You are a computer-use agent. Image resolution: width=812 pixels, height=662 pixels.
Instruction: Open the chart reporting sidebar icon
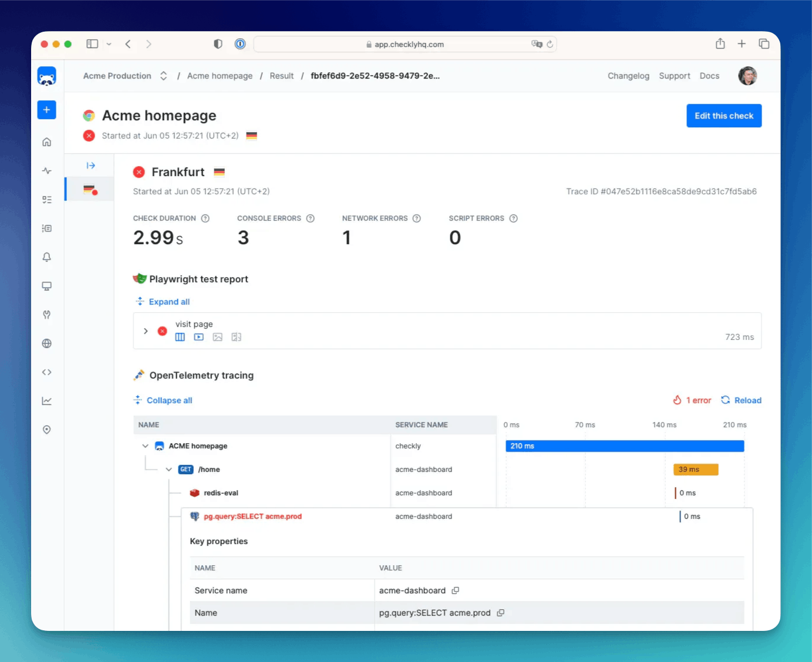[x=47, y=401]
